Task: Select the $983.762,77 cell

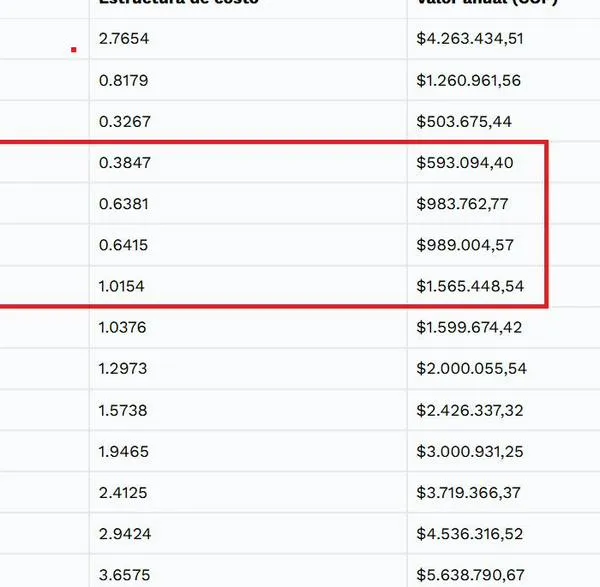Action: [x=463, y=203]
